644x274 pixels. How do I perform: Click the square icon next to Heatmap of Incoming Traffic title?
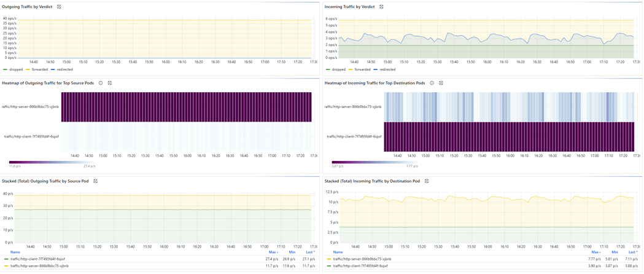pyautogui.click(x=441, y=83)
